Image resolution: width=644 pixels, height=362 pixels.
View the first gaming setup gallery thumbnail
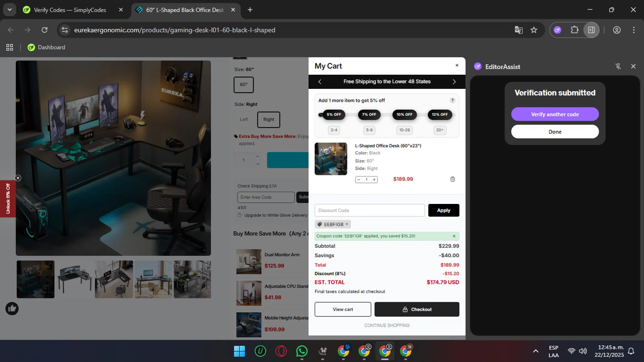click(36, 280)
